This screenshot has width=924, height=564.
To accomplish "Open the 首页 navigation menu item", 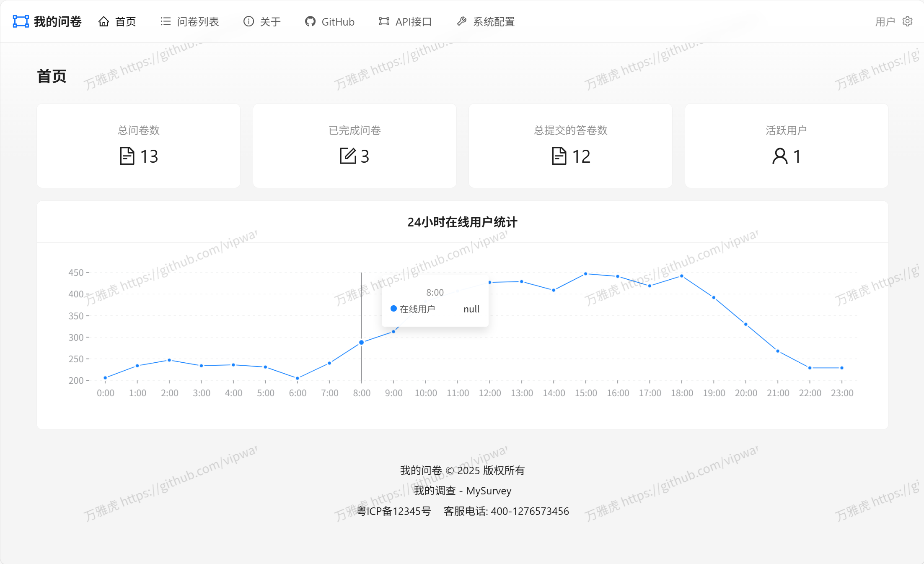I will point(125,21).
